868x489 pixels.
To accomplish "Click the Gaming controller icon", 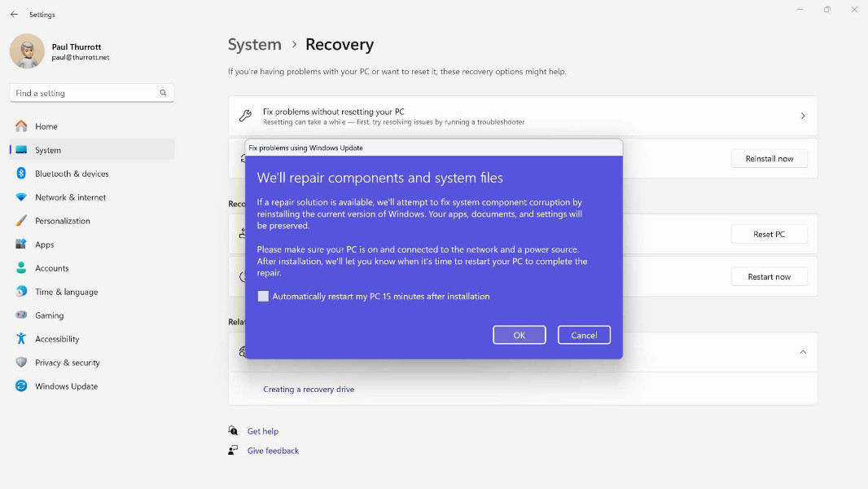I will (x=21, y=315).
